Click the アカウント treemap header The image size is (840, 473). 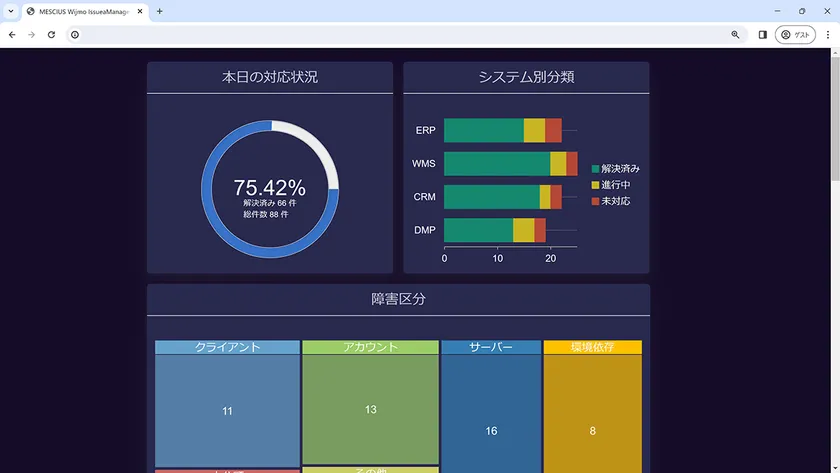[370, 347]
